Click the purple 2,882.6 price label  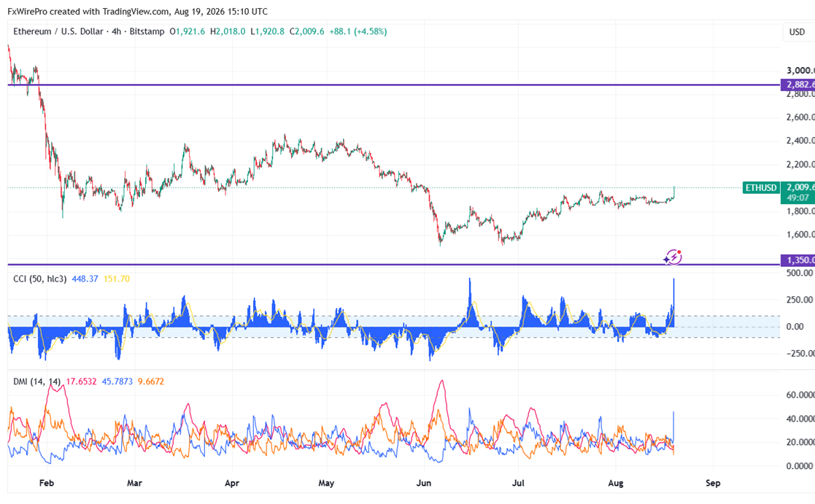[x=797, y=85]
